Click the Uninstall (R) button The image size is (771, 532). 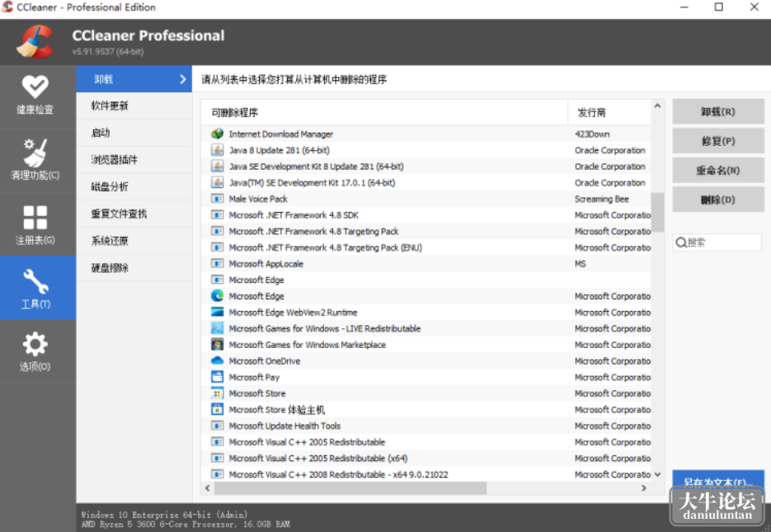[x=718, y=111]
